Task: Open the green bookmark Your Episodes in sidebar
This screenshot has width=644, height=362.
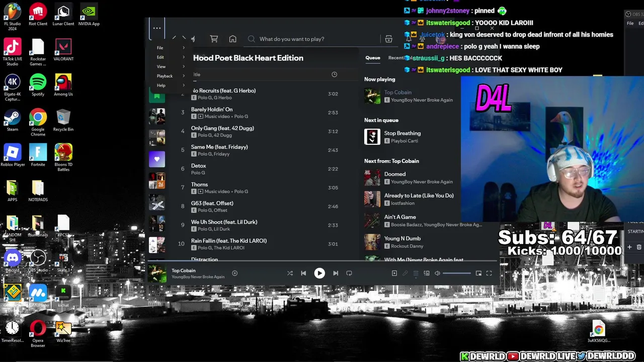Action: pyautogui.click(x=157, y=95)
